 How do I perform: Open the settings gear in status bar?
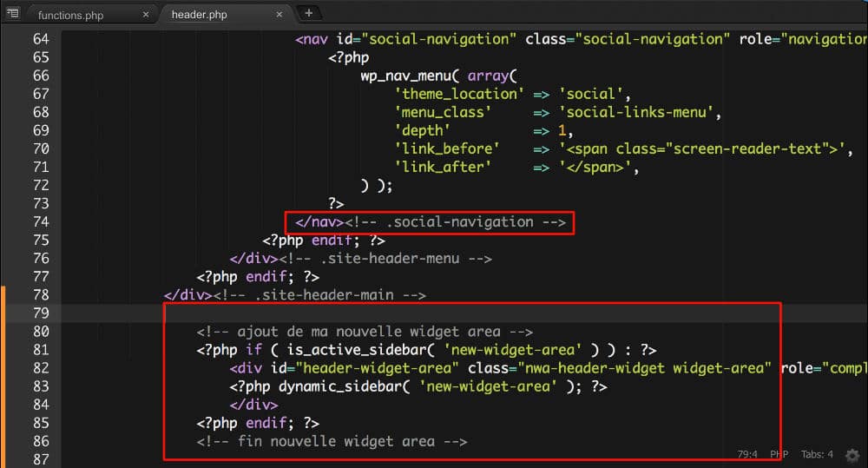852,455
